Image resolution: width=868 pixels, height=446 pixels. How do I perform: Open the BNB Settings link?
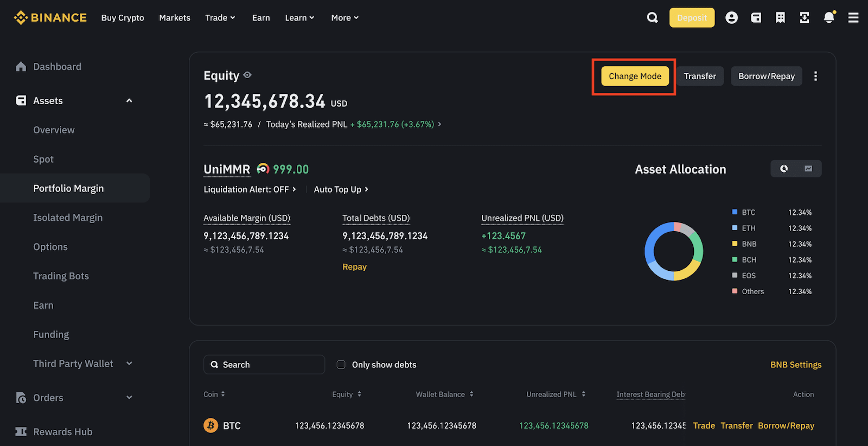pos(795,365)
